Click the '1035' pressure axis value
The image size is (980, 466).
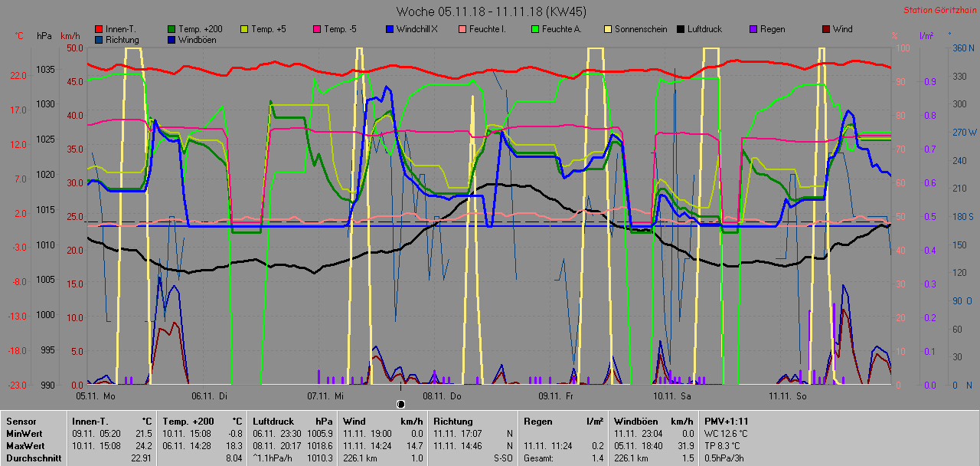pyautogui.click(x=45, y=70)
